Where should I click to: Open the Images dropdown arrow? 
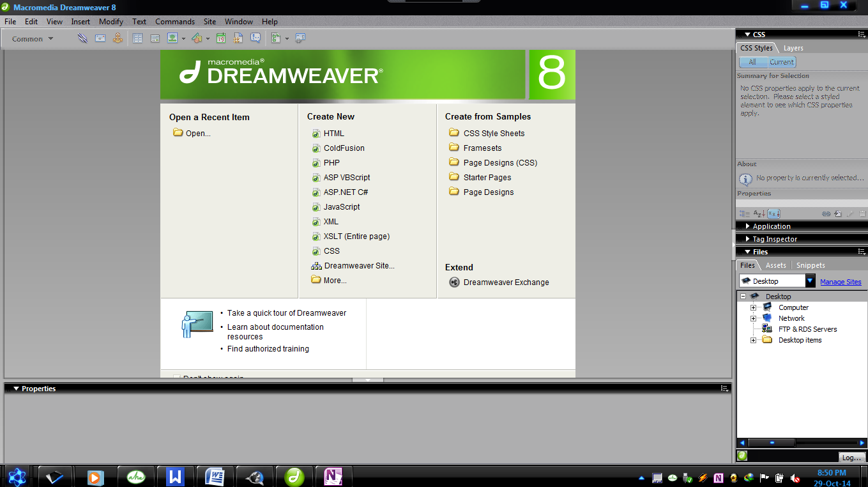183,39
